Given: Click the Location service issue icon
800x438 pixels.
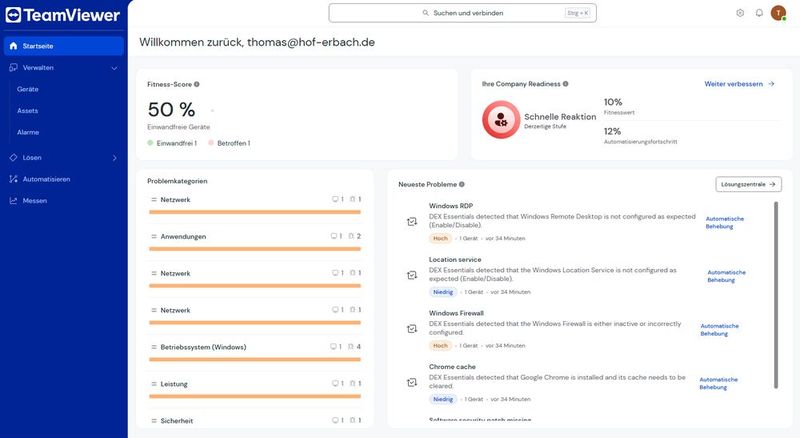Looking at the screenshot, I should (412, 275).
